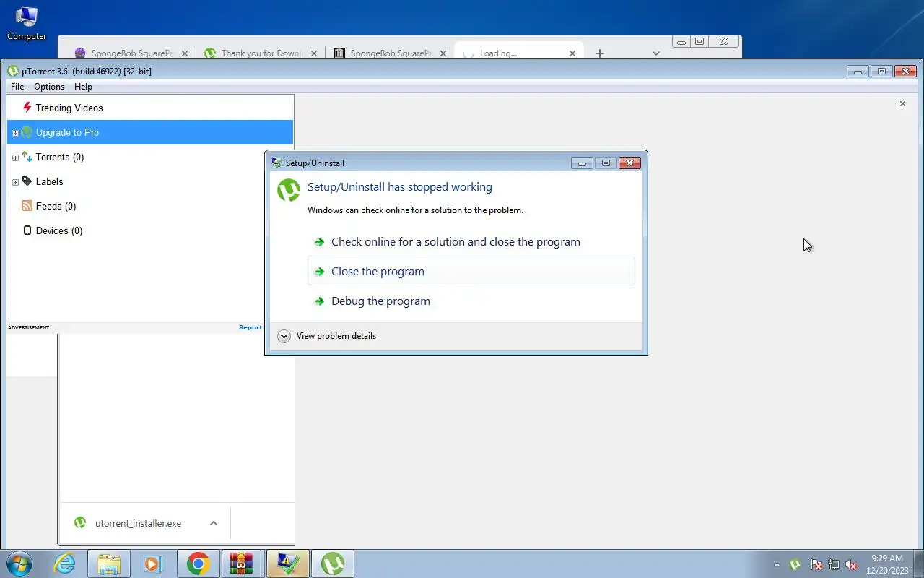Screen dimensions: 924x578
Task: Click green arrow beside Check online option
Action: coord(319,242)
